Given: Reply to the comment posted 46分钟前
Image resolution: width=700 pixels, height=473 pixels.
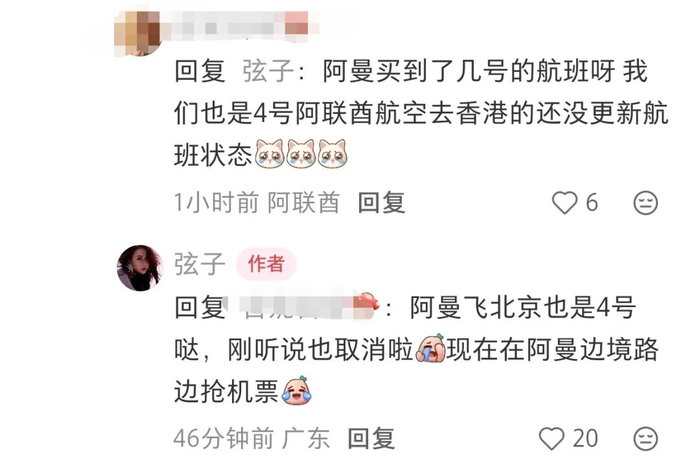Looking at the screenshot, I should click(x=371, y=439).
